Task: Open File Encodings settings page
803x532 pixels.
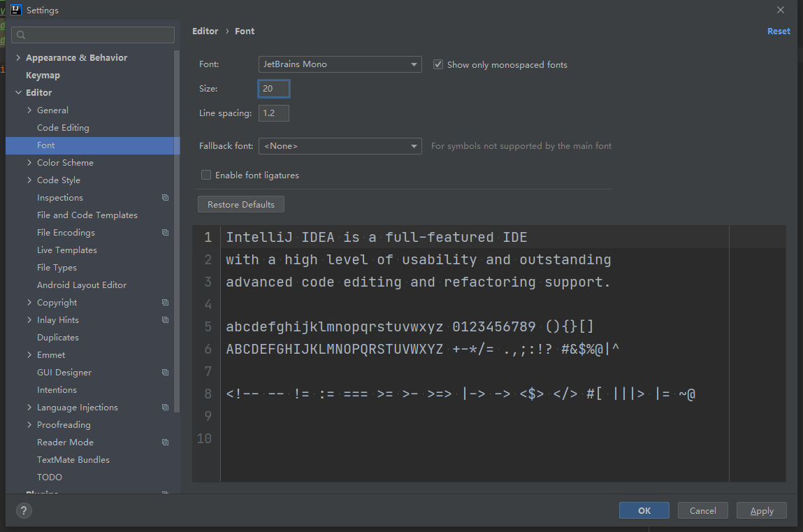Action: 66,233
